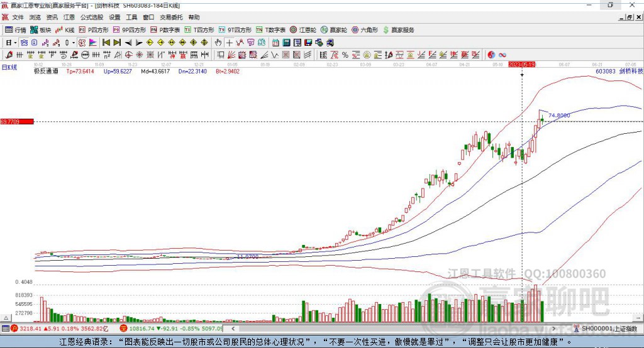
Task: Open the 9T四方形 tool
Action: [235, 30]
